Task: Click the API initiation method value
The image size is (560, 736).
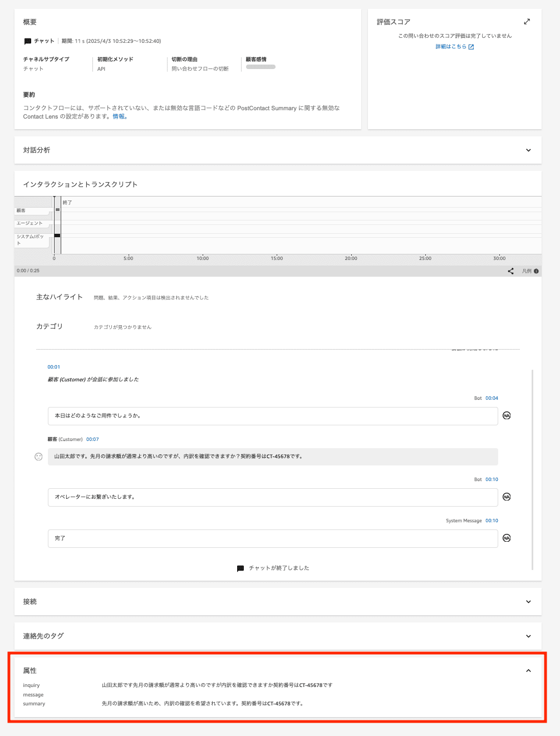Action: pos(101,69)
